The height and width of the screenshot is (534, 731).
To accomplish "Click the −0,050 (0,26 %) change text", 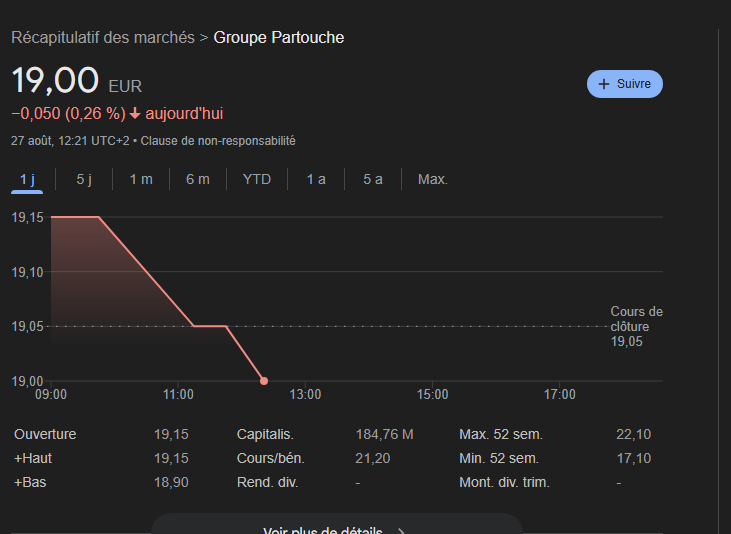I will point(69,113).
